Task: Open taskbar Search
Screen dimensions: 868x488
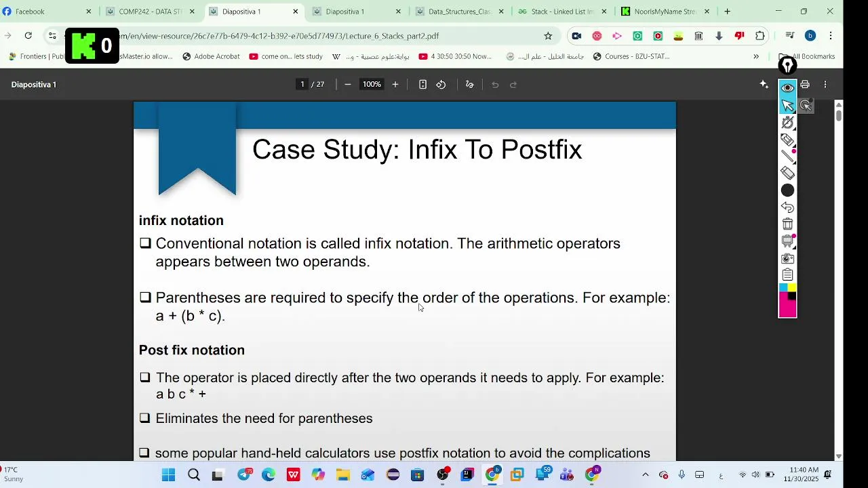Action: (x=194, y=475)
